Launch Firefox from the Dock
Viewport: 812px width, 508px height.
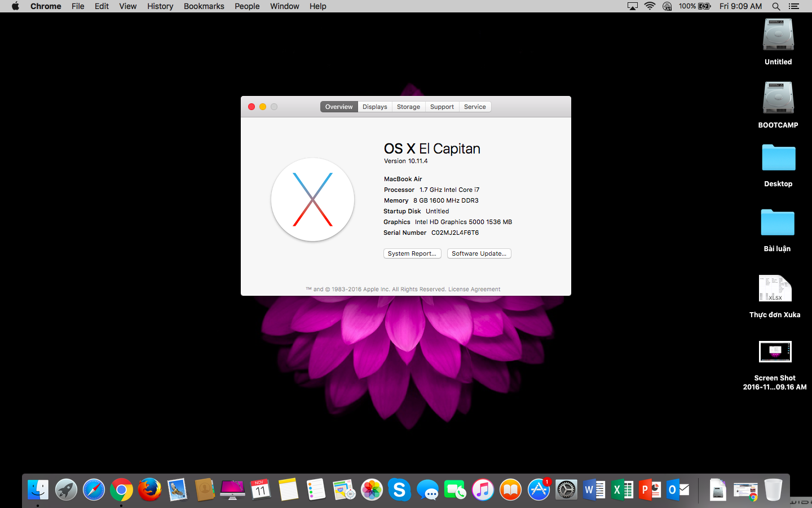click(x=149, y=489)
